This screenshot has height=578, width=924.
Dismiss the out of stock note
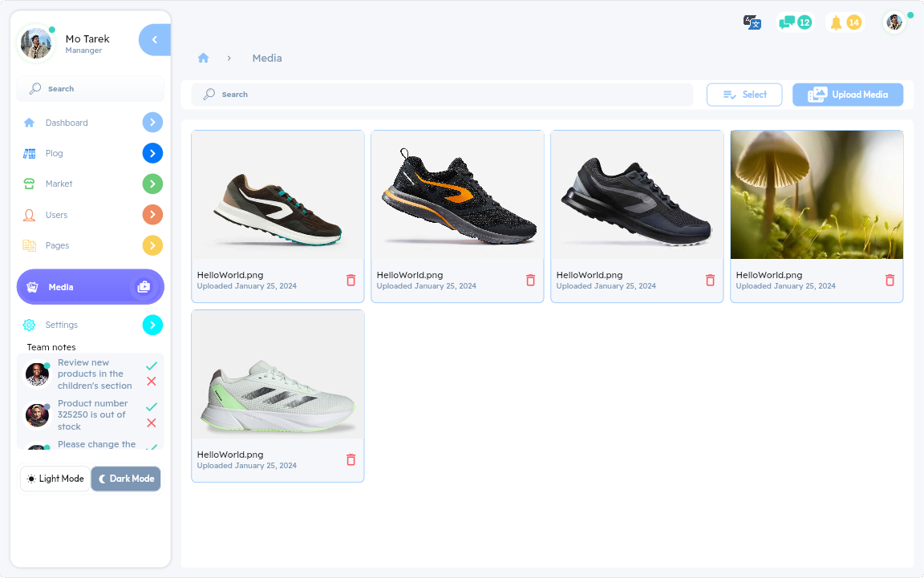coord(152,422)
